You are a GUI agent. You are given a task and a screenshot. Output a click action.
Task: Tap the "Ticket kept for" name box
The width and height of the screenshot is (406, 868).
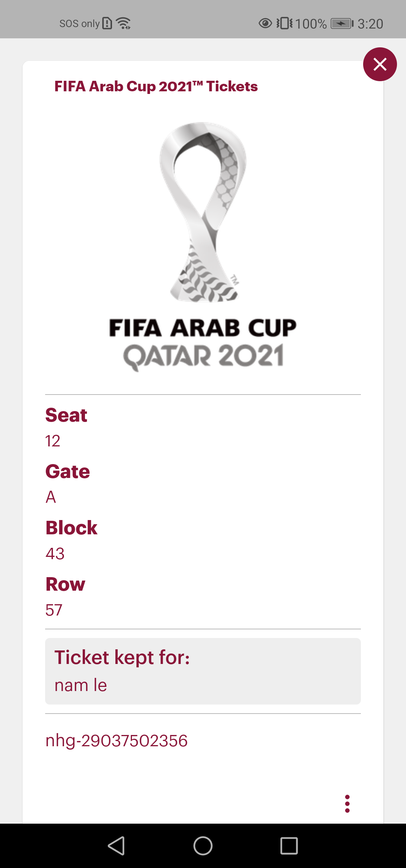[x=203, y=671]
